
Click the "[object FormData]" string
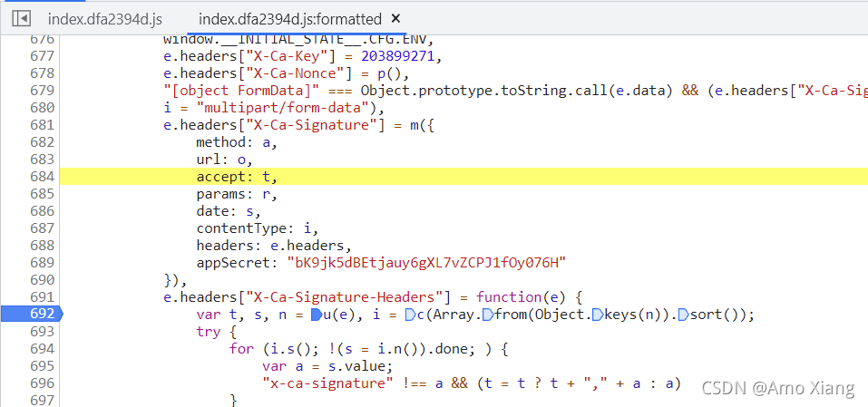pos(242,90)
